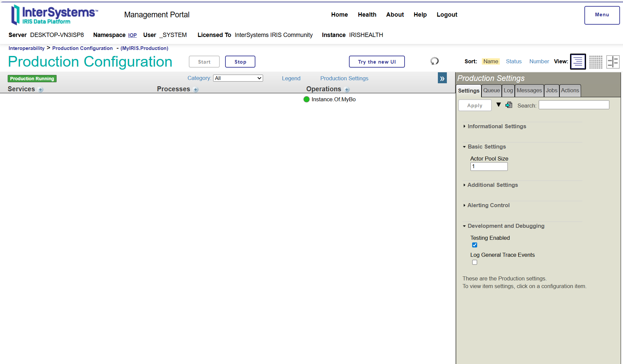Open the Category dropdown

pos(238,78)
